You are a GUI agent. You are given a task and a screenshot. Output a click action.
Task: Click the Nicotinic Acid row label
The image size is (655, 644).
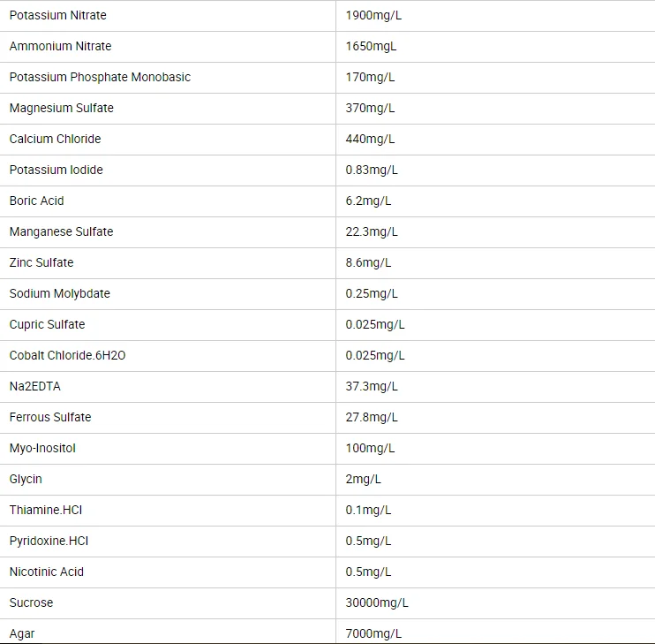tap(46, 572)
